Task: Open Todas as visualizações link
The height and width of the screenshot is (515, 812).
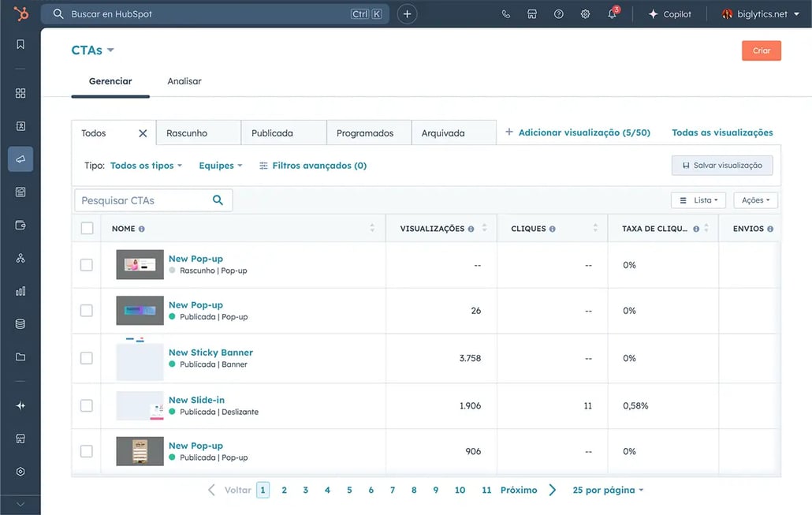Action: pyautogui.click(x=722, y=132)
